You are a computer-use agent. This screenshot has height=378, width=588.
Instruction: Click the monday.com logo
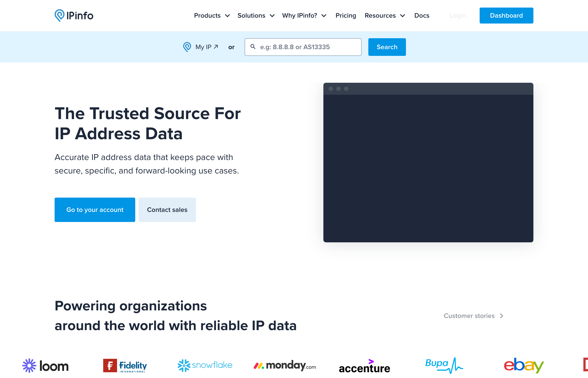pos(285,365)
